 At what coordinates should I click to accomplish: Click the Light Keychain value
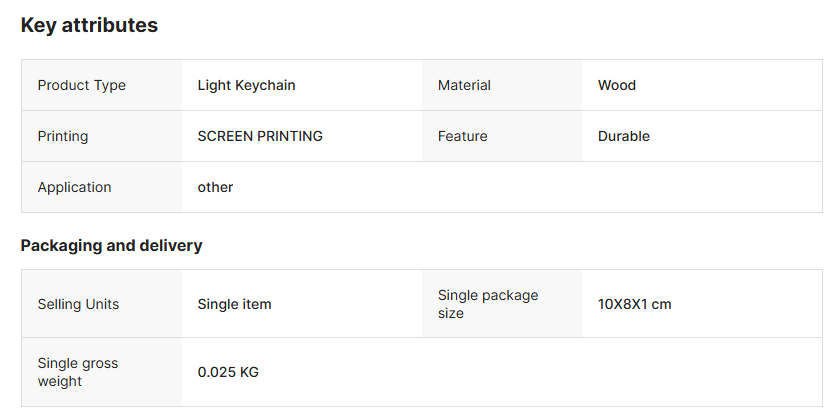(246, 85)
